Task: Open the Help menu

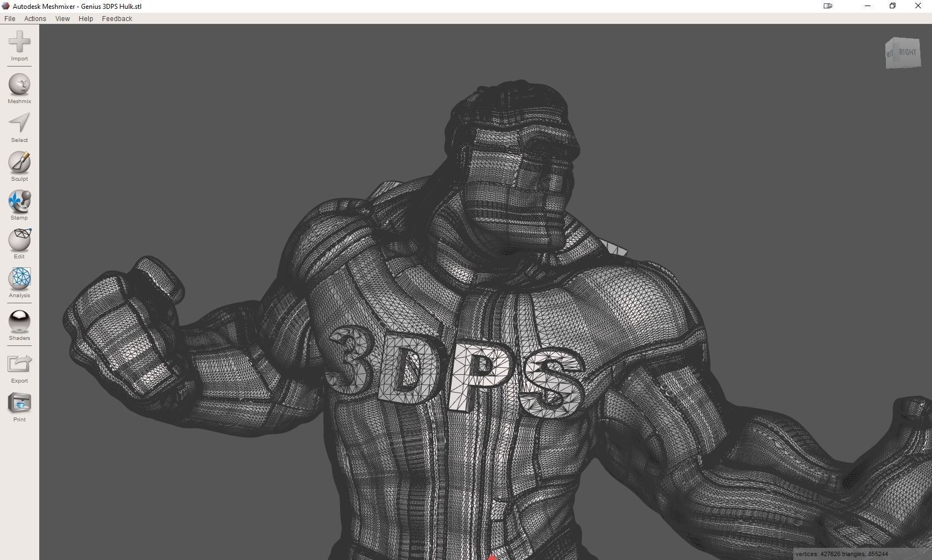Action: (85, 18)
